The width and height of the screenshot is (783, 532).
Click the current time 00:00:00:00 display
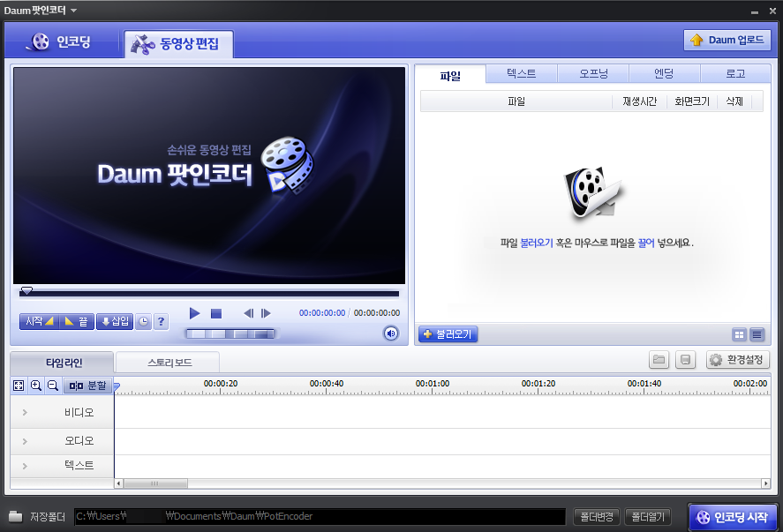(x=322, y=313)
